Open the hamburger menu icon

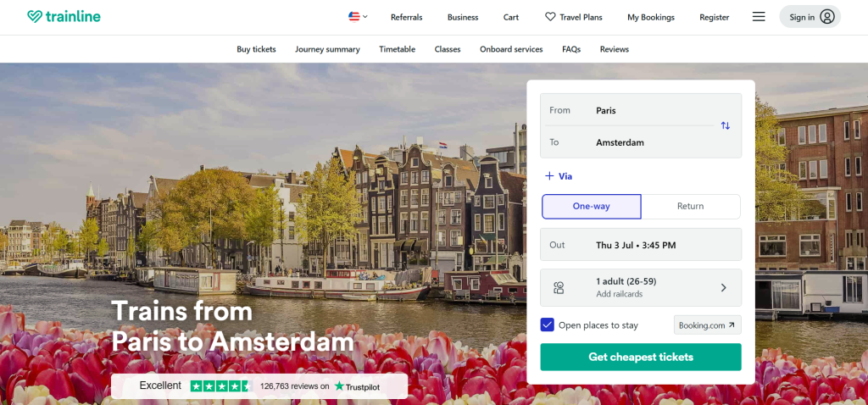759,17
